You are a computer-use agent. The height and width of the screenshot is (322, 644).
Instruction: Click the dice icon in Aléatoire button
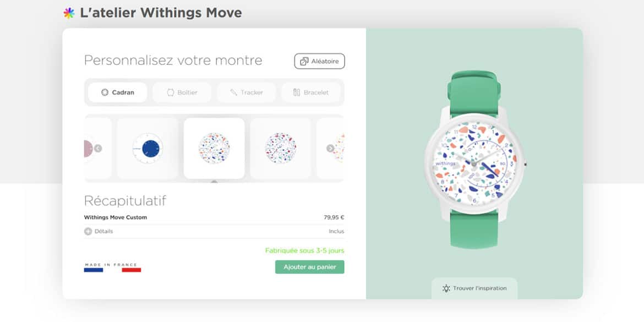pyautogui.click(x=304, y=61)
